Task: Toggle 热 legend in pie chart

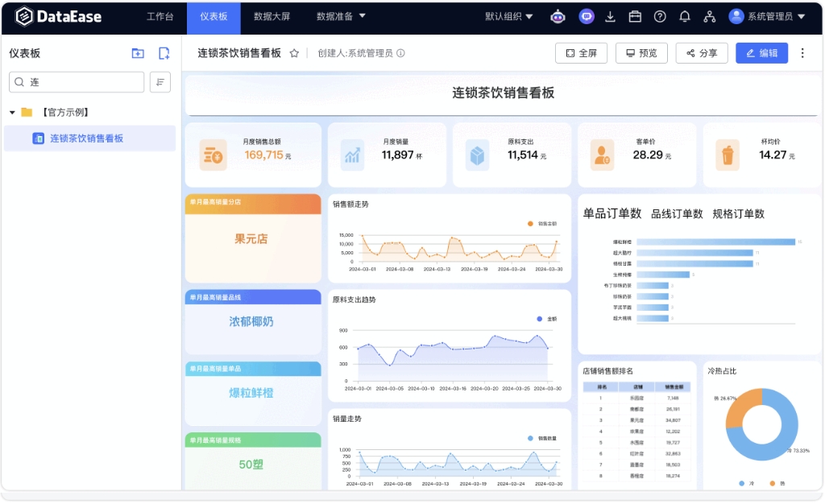Action: click(777, 484)
